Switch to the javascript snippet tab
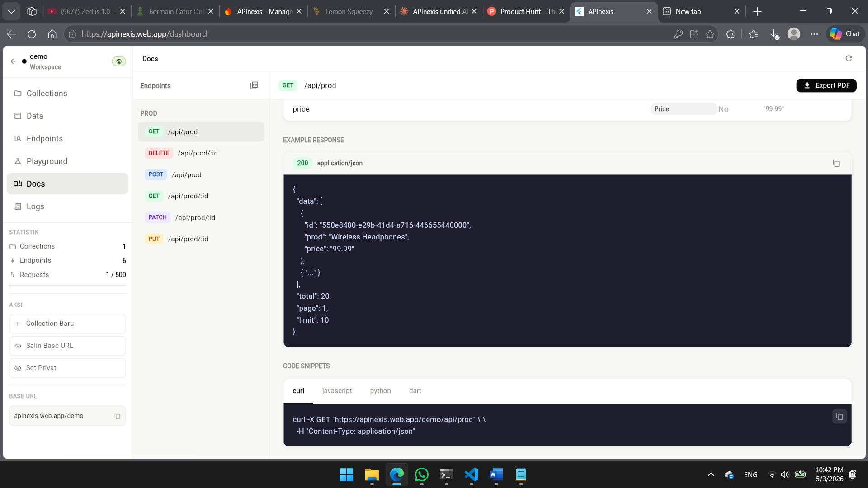 [x=337, y=391]
